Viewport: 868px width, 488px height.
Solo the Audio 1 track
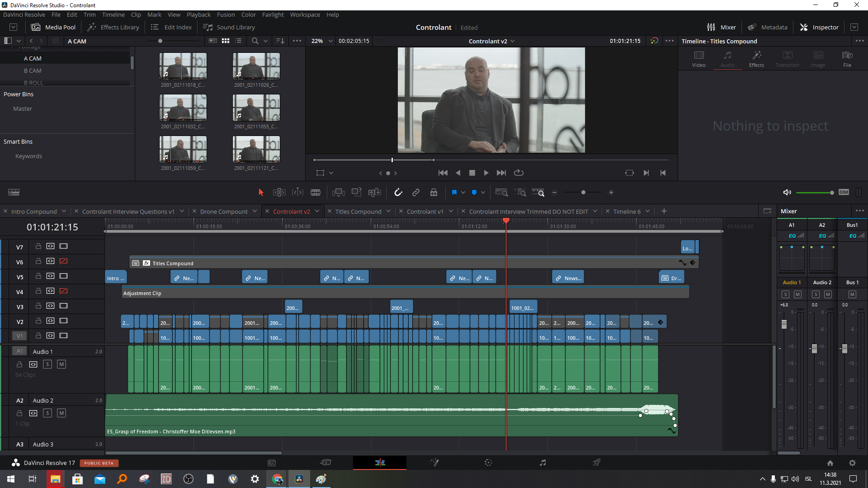point(47,364)
